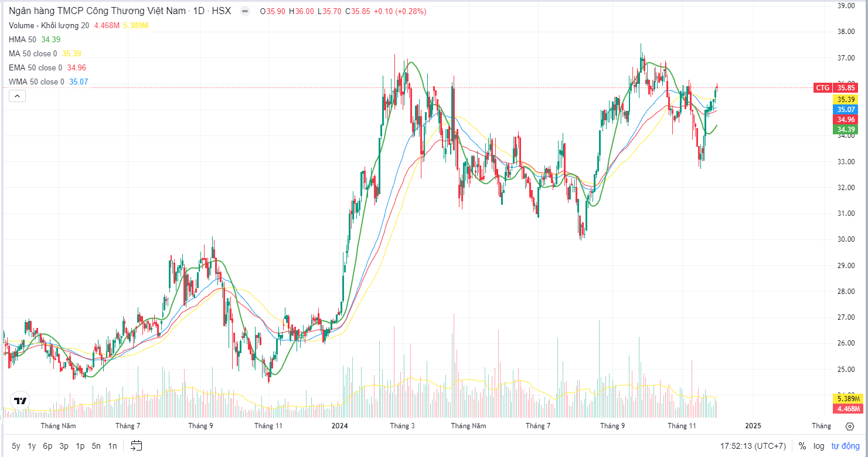Select the 5y time range
The height and width of the screenshot is (457, 868).
[16, 446]
